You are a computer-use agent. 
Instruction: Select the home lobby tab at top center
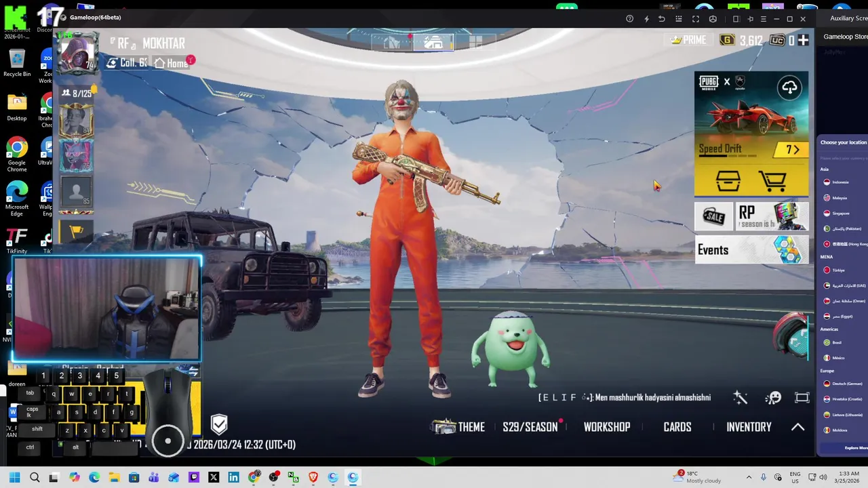(433, 43)
